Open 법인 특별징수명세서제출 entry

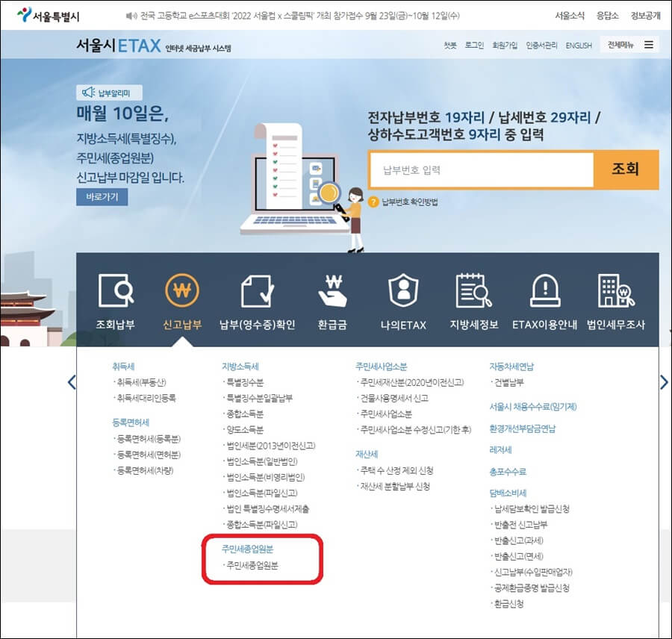267,509
